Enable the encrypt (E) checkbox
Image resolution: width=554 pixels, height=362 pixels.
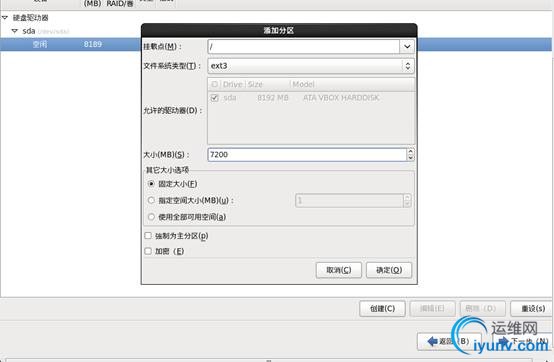(148, 251)
